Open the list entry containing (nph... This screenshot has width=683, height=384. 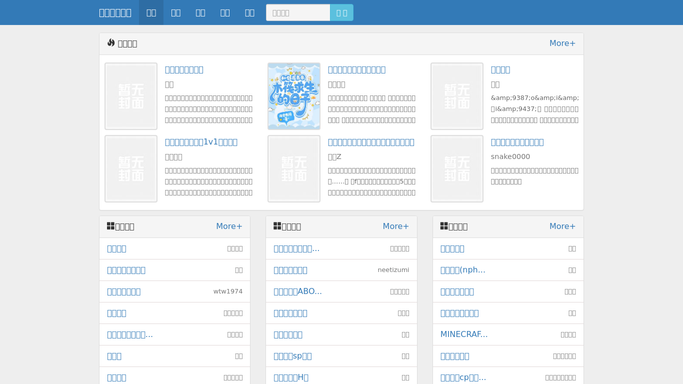point(463,270)
